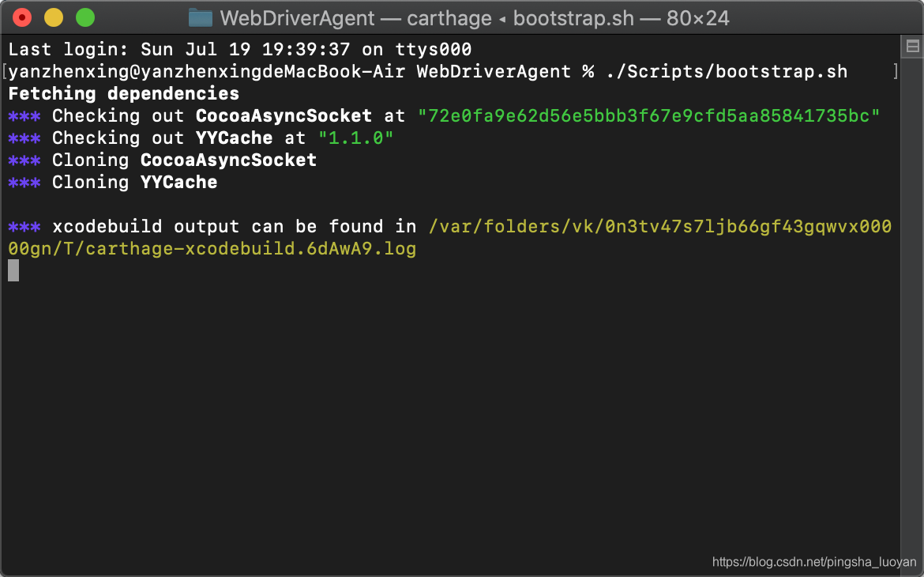Click the scrollbar track on right edge
The width and height of the screenshot is (924, 577).
point(912,316)
